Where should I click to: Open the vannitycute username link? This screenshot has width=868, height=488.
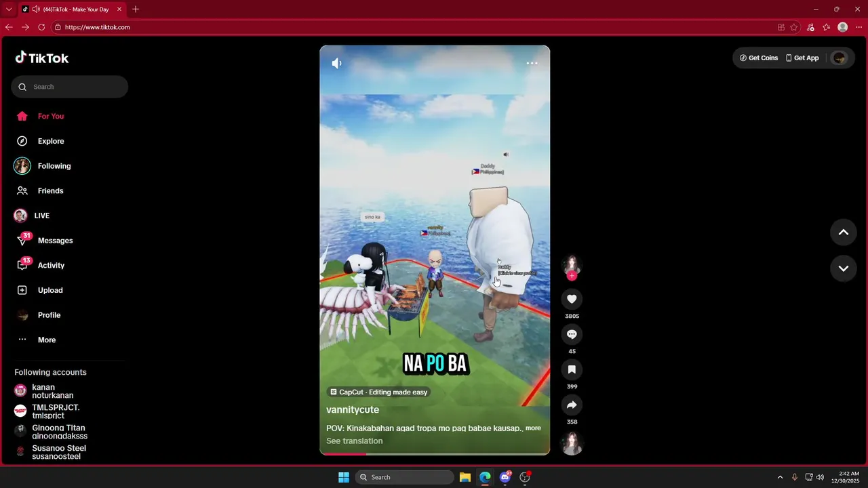(x=353, y=409)
